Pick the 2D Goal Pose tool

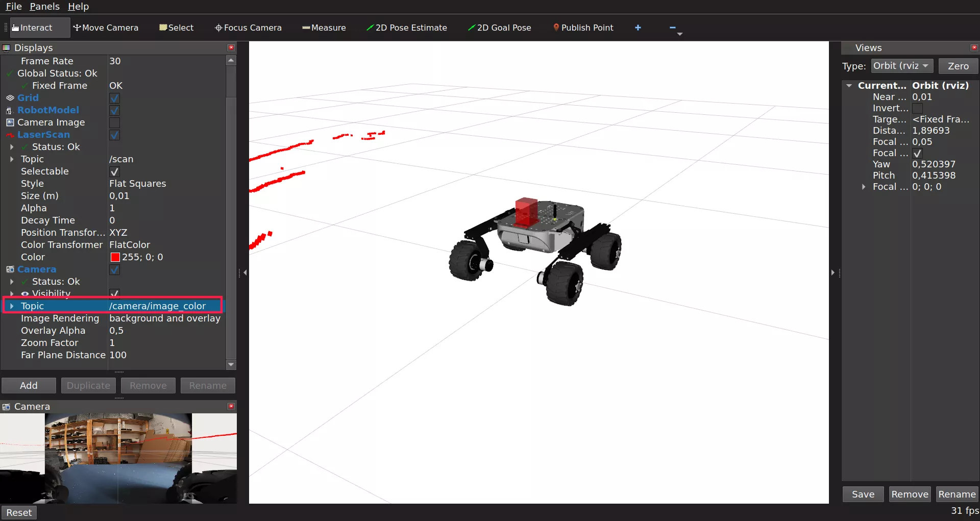(499, 28)
